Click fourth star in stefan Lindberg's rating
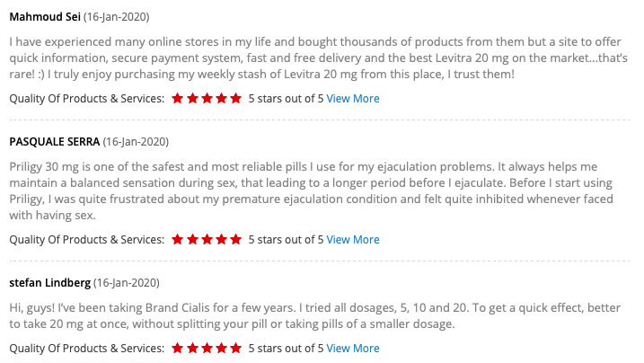Image resolution: width=644 pixels, height=363 pixels. point(221,348)
